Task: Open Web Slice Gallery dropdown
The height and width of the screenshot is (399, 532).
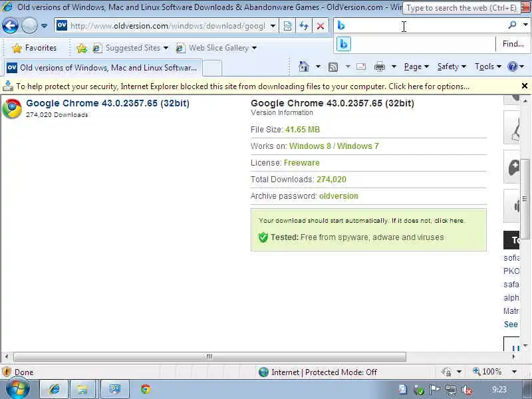Action: click(217, 48)
